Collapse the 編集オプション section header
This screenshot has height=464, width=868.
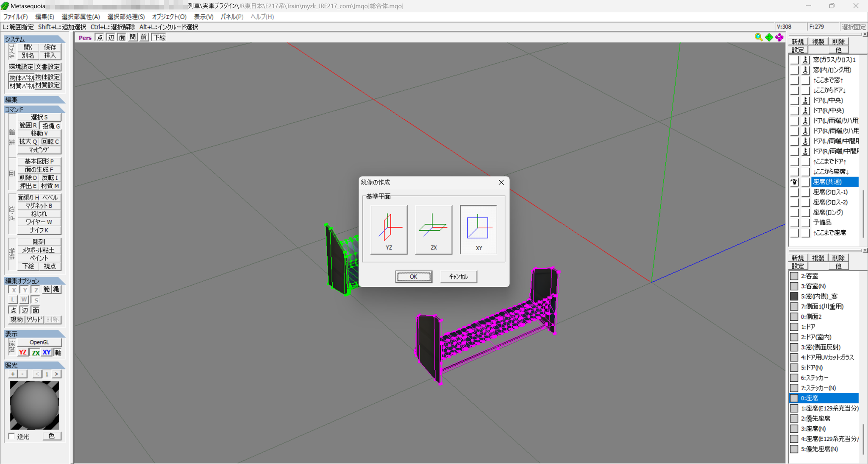coord(35,281)
